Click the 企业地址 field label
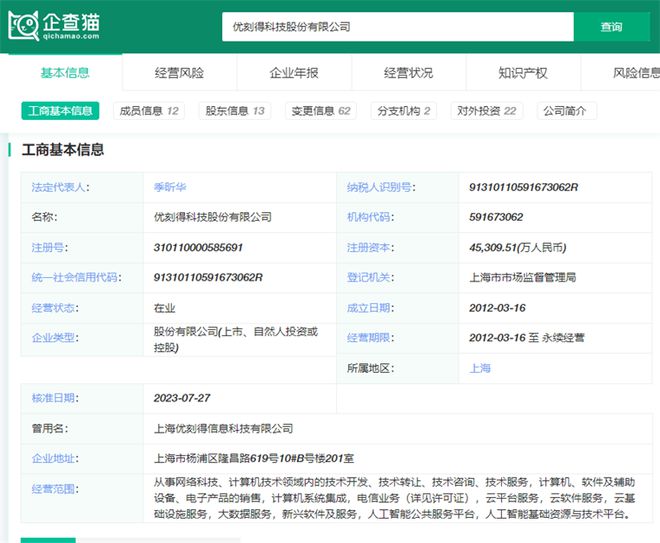Image resolution: width=660 pixels, height=543 pixels. click(55, 458)
